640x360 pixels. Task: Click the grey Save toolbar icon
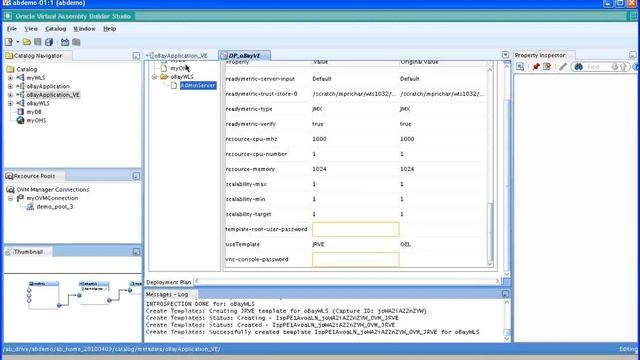tap(38, 42)
